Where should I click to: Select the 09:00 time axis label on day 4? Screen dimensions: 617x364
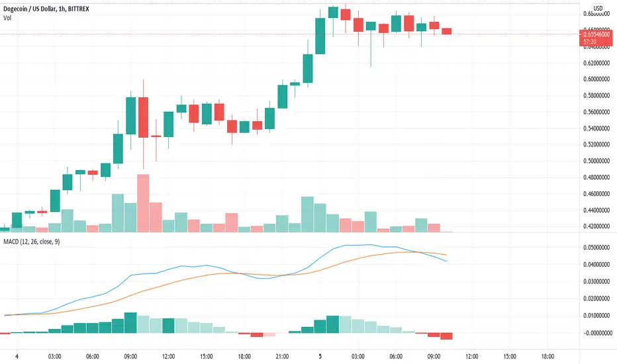130,356
